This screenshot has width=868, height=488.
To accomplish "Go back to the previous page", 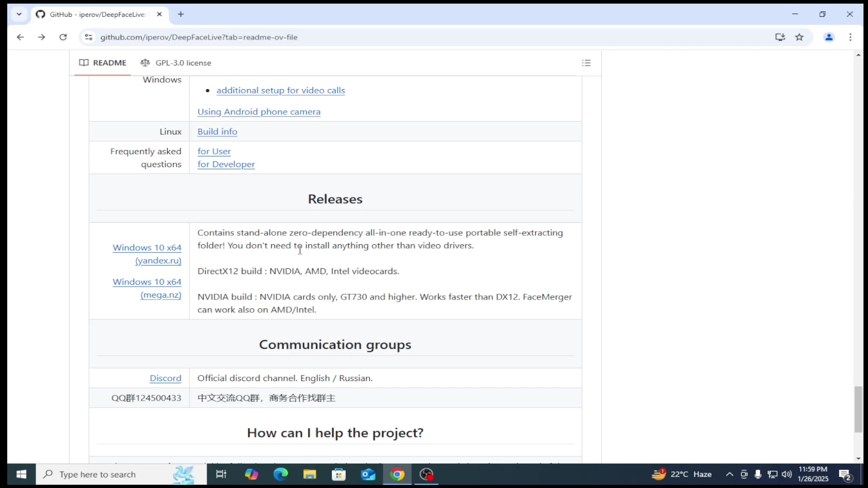I will (20, 37).
